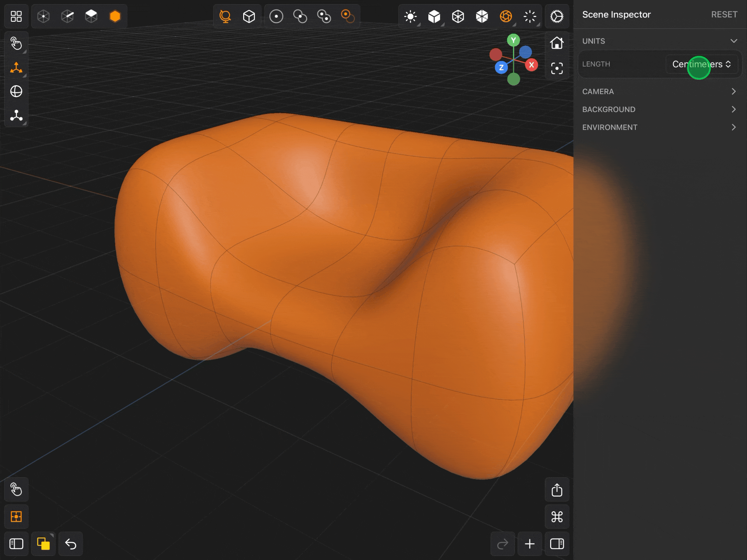Select face selection mode cube icon
Viewport: 747px width, 560px height.
tap(91, 16)
